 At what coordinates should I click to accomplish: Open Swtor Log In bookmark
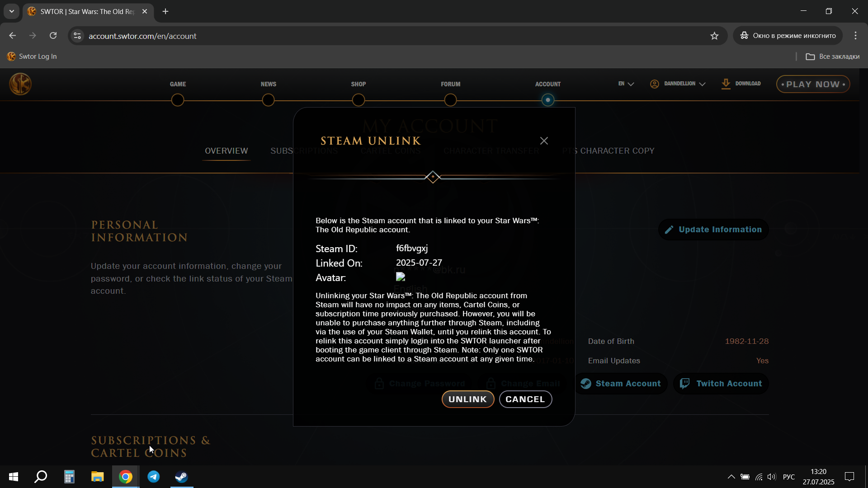click(x=32, y=56)
